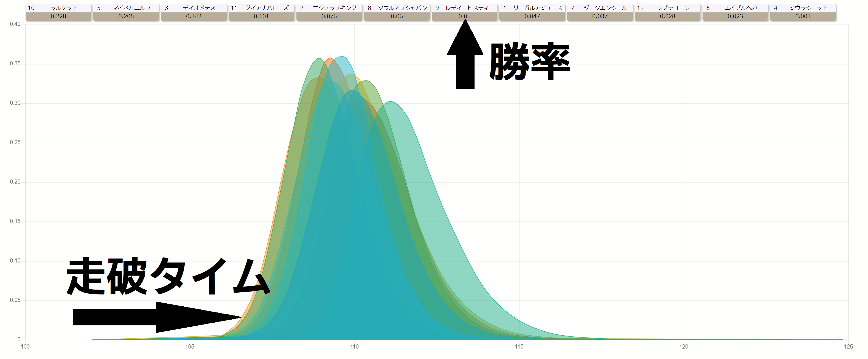Toggle the ダイアナバローズ legend item

pos(261,12)
